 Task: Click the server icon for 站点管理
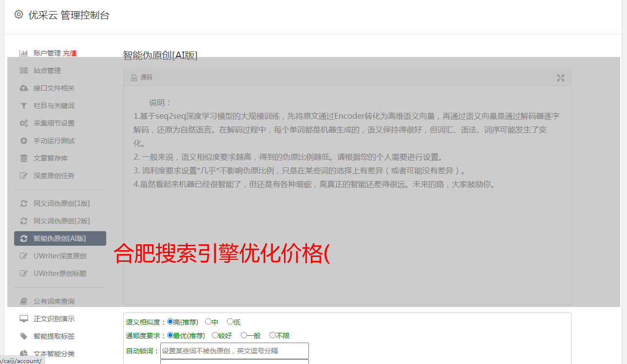tap(23, 71)
